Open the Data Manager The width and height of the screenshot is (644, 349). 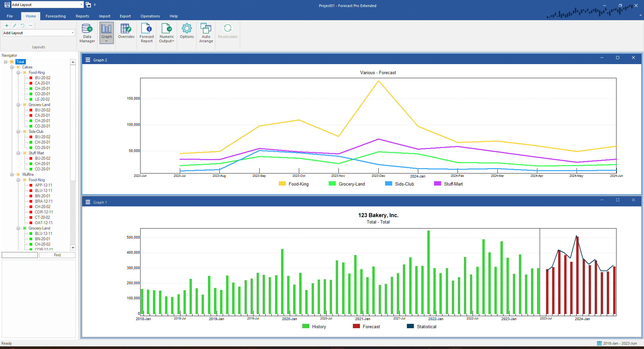87,33
